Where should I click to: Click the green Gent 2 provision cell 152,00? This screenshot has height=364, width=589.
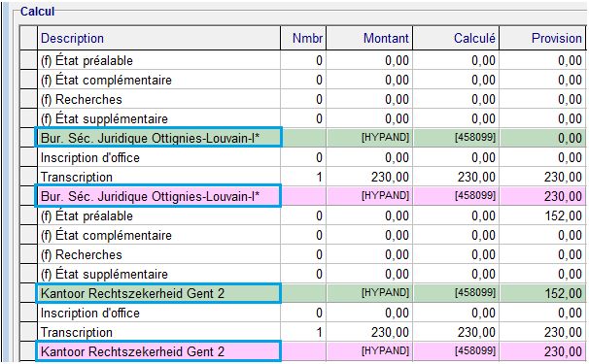point(542,293)
